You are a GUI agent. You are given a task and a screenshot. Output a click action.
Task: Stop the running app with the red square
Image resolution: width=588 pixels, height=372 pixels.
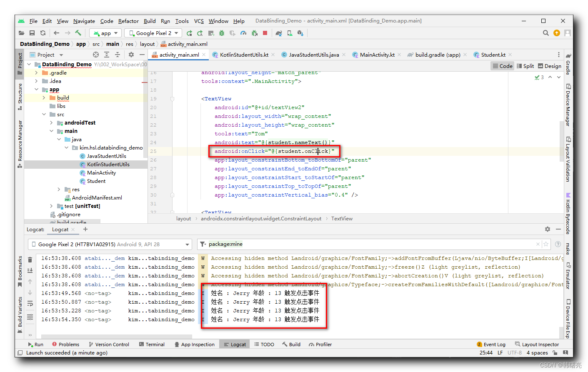point(265,33)
